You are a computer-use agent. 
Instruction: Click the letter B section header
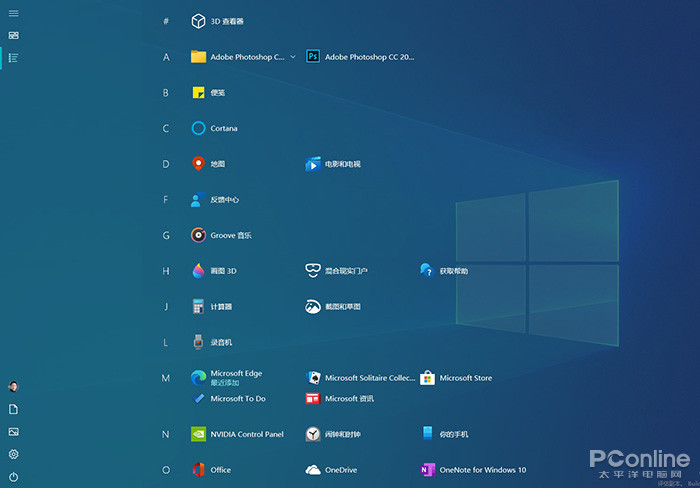point(166,93)
